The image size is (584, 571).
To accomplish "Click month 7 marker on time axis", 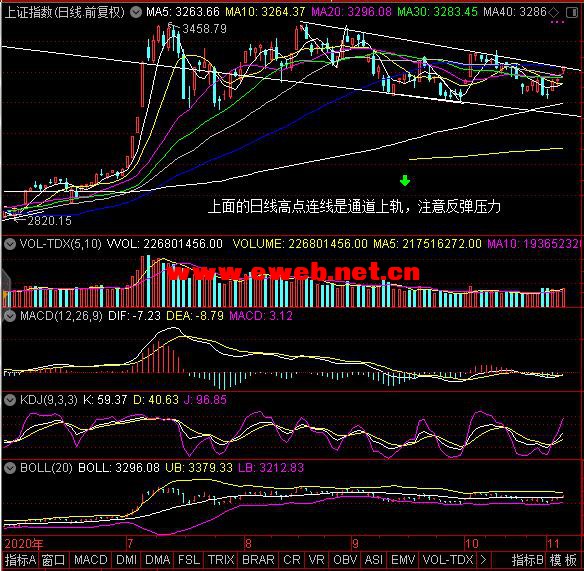I will [x=130, y=544].
